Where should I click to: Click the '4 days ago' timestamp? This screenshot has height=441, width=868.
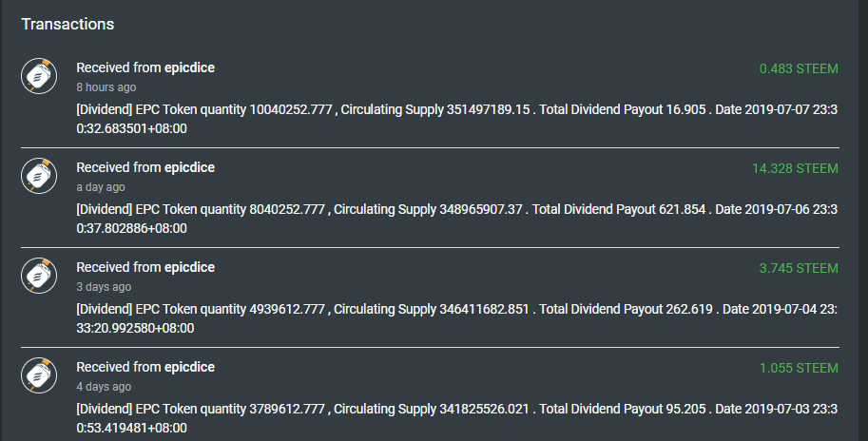[104, 387]
